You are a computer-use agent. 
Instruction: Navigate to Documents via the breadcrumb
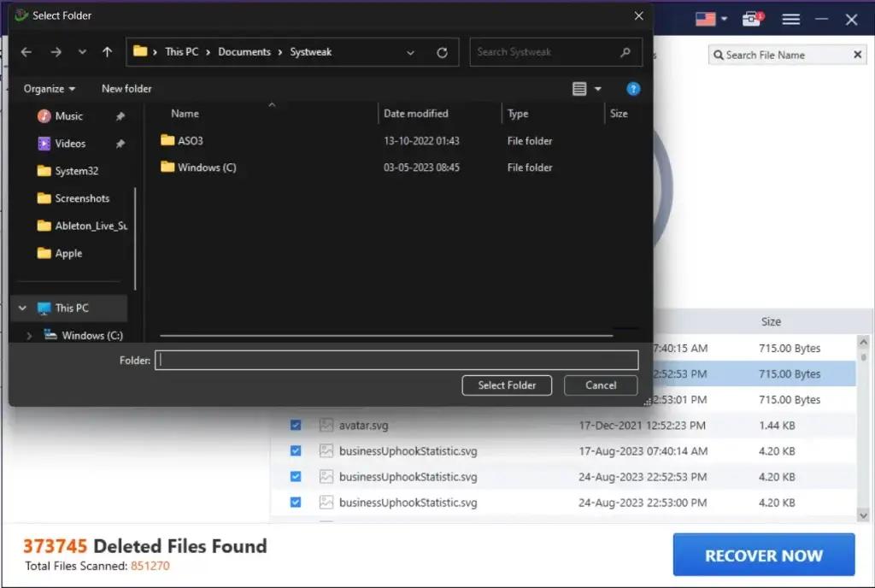coord(244,51)
